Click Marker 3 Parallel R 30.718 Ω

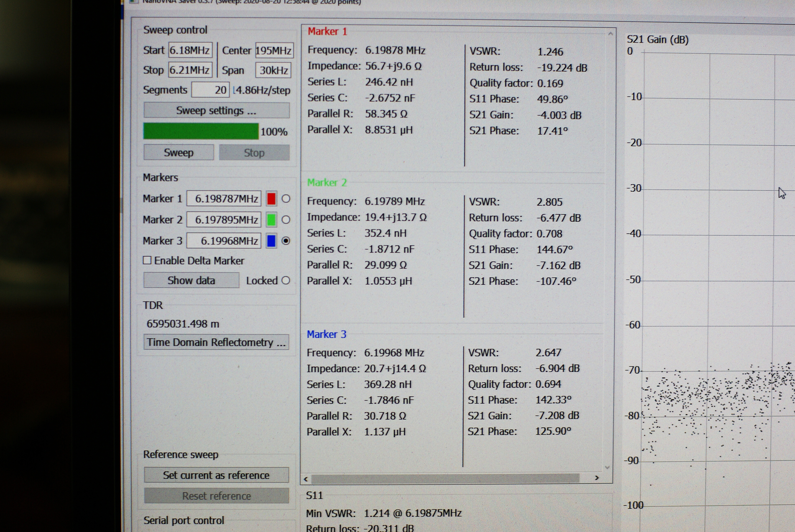(x=385, y=416)
